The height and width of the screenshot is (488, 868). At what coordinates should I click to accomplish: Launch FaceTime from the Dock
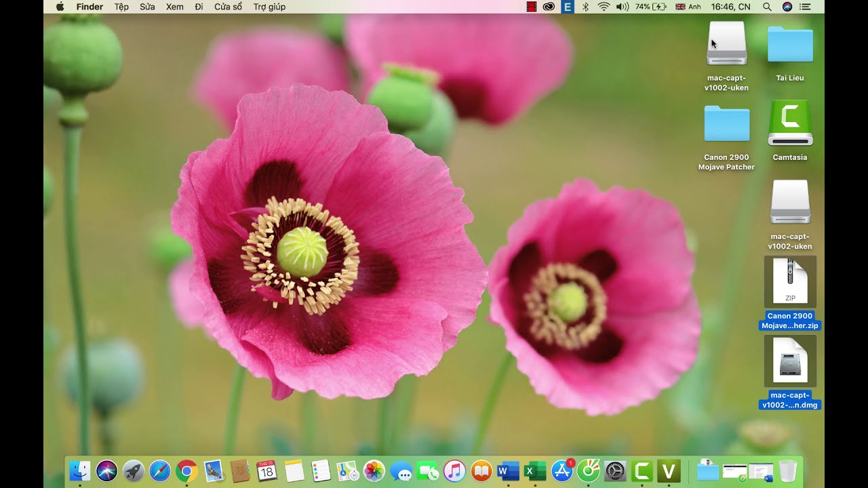(428, 470)
